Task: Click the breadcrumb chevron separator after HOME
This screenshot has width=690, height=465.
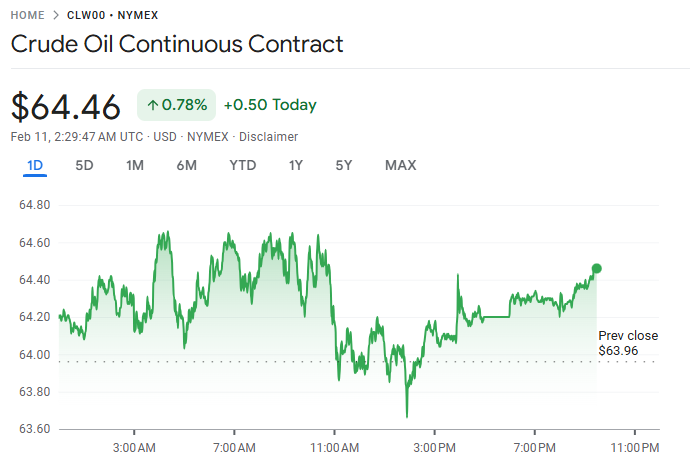Action: pos(55,15)
